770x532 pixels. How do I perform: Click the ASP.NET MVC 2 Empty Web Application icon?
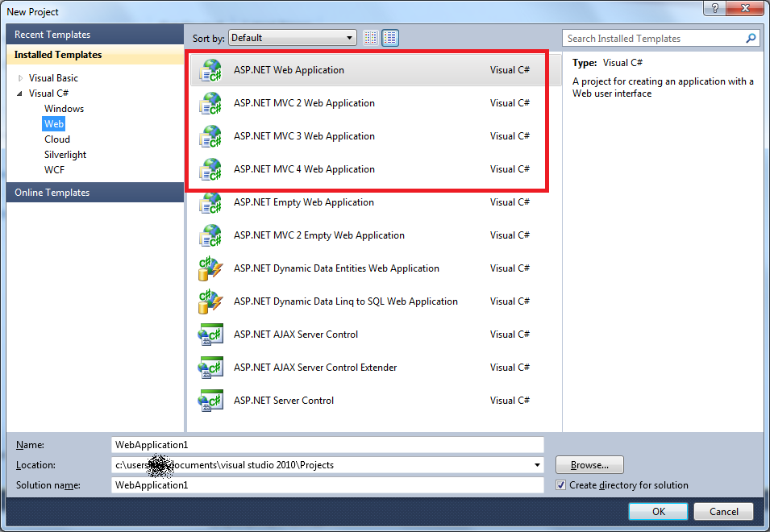pos(210,235)
